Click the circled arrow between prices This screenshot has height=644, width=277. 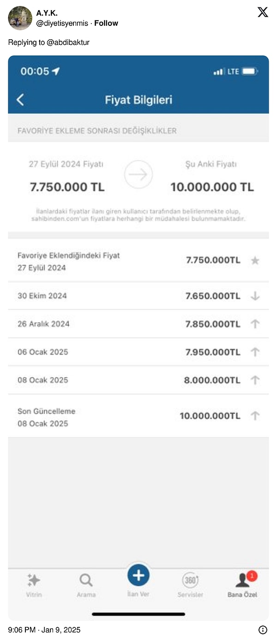coord(138,175)
